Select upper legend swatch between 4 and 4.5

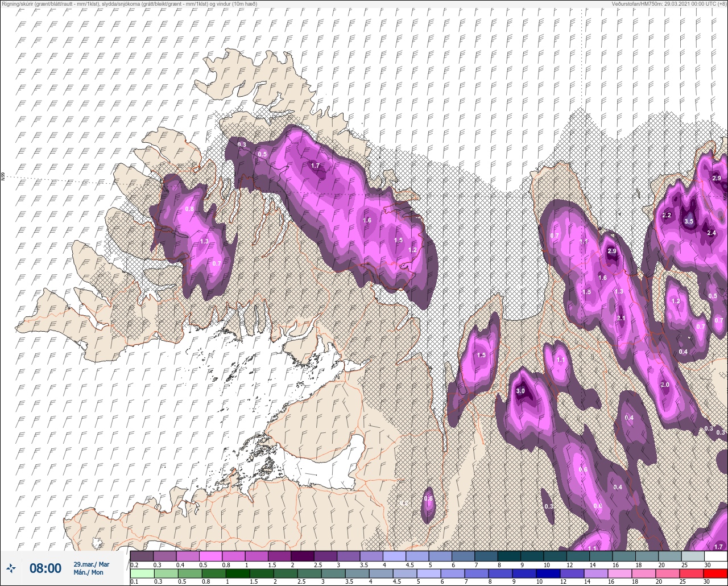point(394,556)
